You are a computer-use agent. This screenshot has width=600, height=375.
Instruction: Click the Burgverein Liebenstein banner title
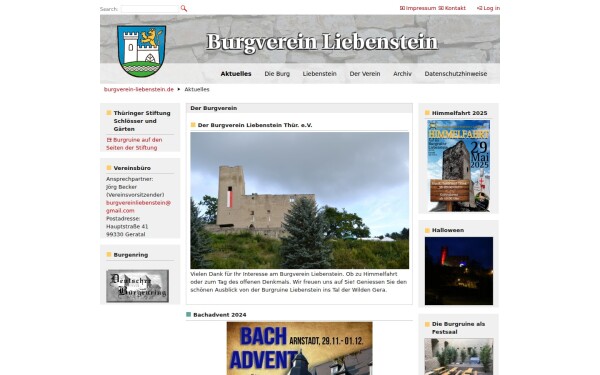pyautogui.click(x=322, y=42)
